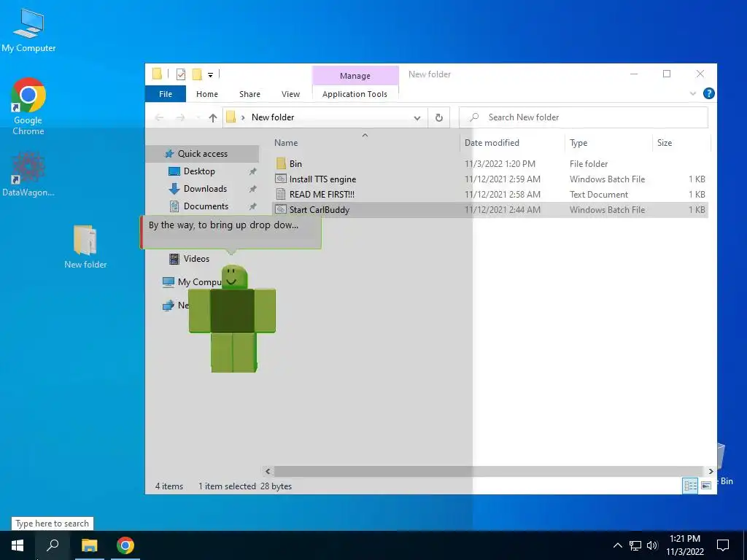
Task: Switch to Large icons view layout
Action: tap(706, 486)
